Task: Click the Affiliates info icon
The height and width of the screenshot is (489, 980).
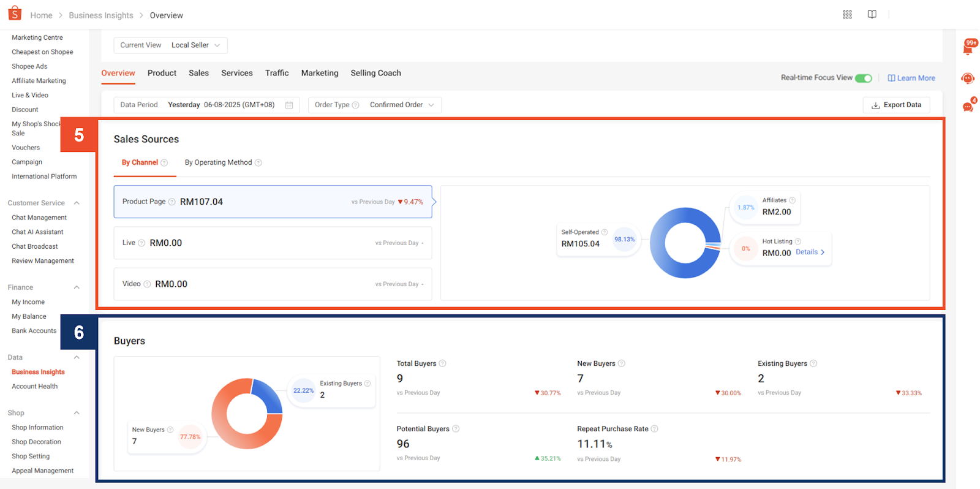Action: coord(792,200)
